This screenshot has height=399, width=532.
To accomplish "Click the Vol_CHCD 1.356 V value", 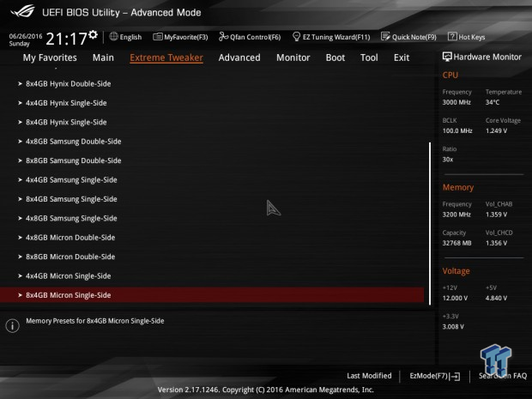I will click(x=496, y=243).
